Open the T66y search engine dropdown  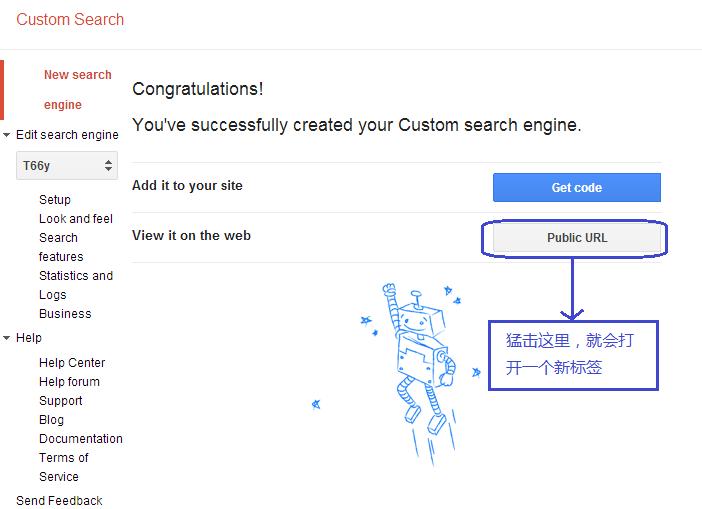tap(67, 166)
